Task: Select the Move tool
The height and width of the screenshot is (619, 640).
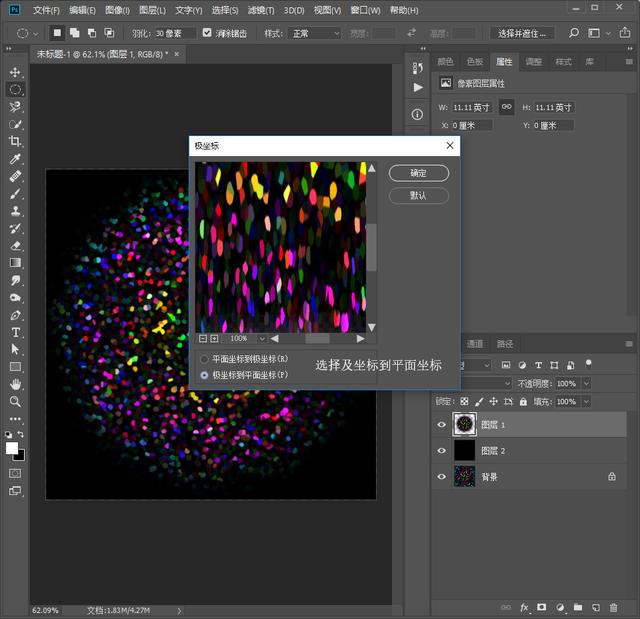Action: tap(15, 72)
